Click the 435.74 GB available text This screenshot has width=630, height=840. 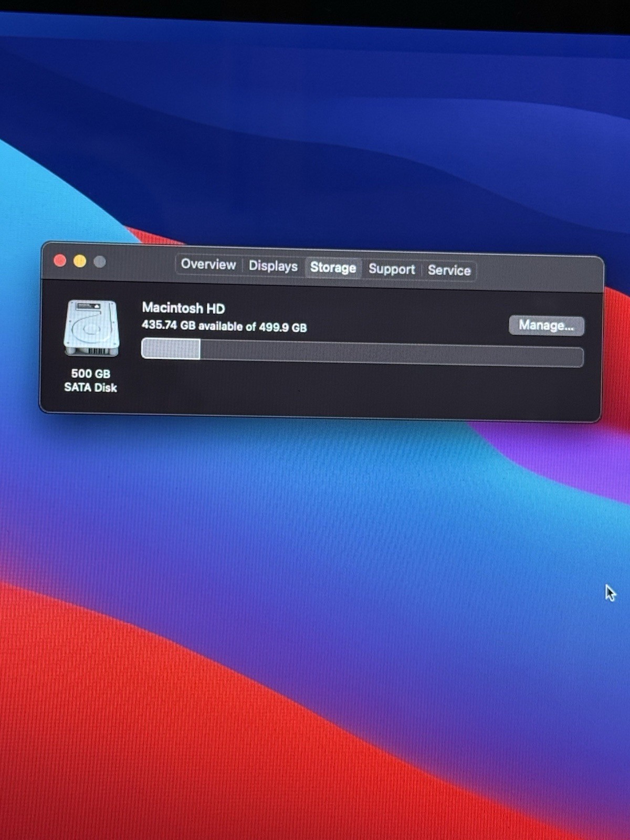tap(224, 326)
